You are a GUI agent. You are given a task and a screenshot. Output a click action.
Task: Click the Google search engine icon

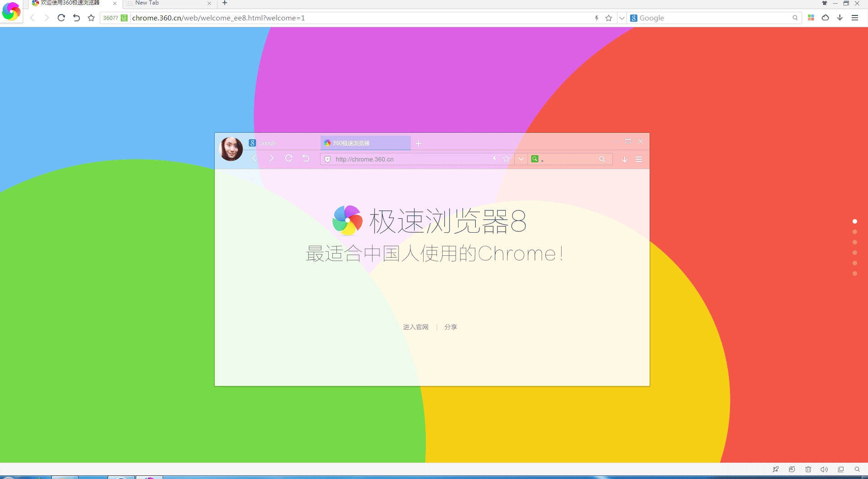click(x=634, y=18)
